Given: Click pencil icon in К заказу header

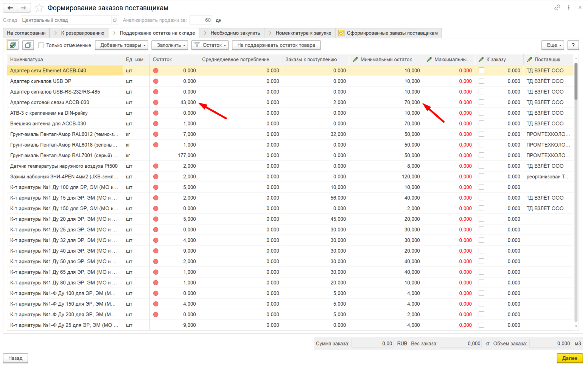Looking at the screenshot, I should pyautogui.click(x=481, y=59).
